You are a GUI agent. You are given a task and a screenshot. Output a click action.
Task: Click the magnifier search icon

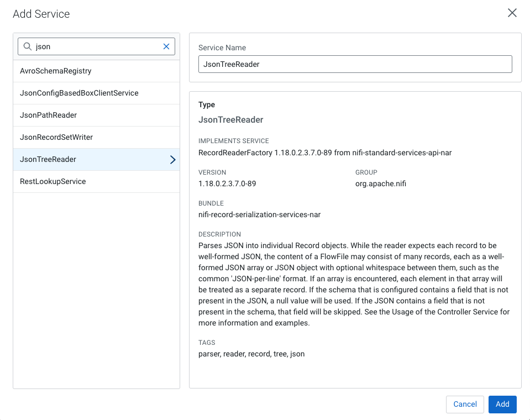pos(27,47)
